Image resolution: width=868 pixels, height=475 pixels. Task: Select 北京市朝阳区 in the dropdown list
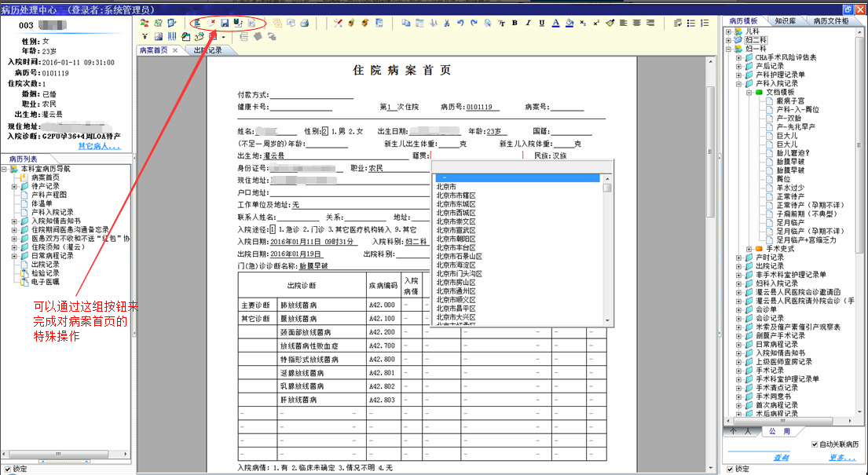pos(456,239)
